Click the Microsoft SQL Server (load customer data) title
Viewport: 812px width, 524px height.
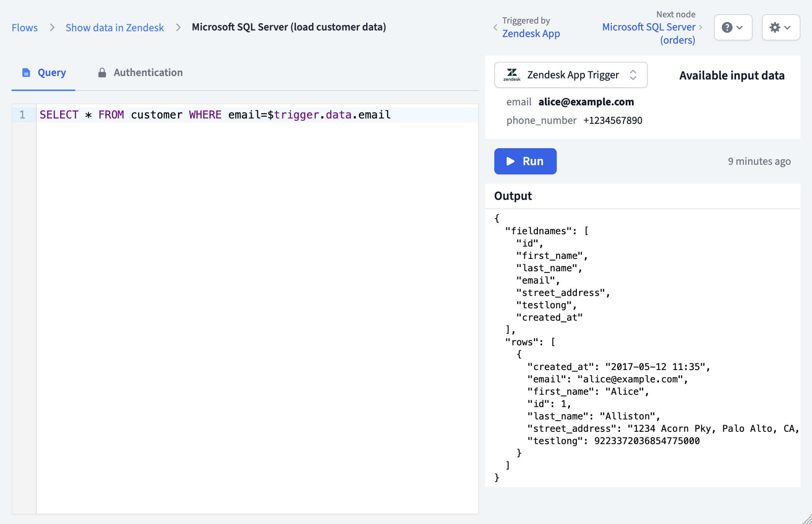[289, 27]
